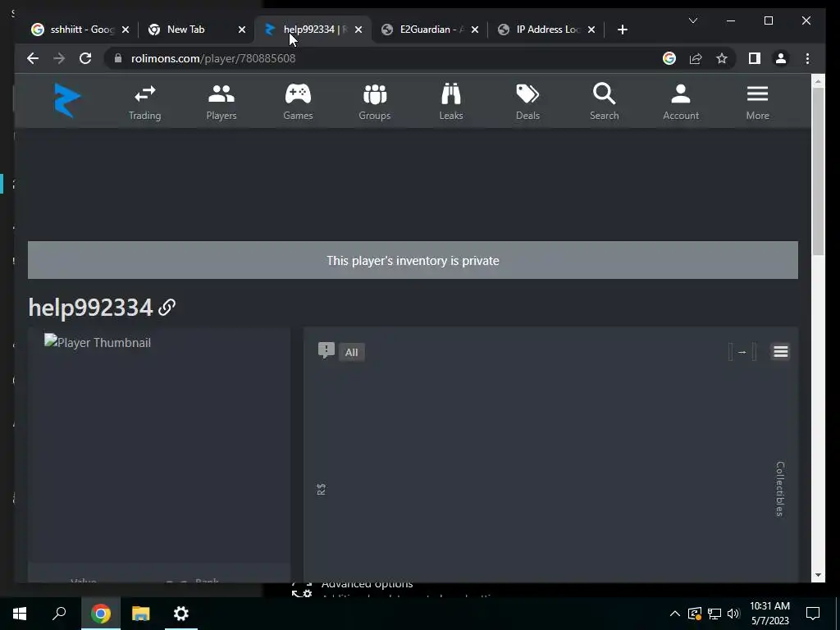
Task: Open Settings from the taskbar
Action: click(x=181, y=614)
